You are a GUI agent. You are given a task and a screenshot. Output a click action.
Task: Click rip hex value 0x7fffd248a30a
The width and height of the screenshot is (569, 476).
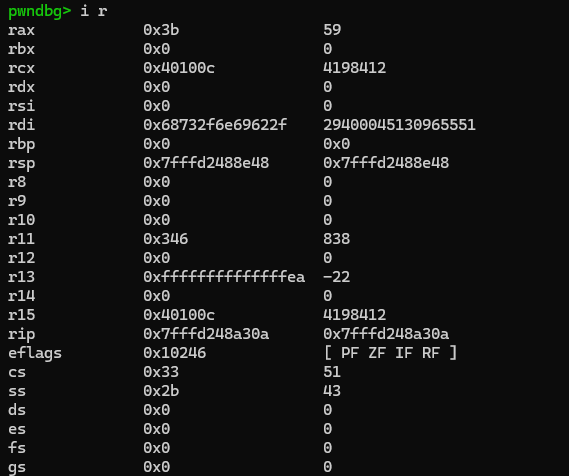coord(206,334)
